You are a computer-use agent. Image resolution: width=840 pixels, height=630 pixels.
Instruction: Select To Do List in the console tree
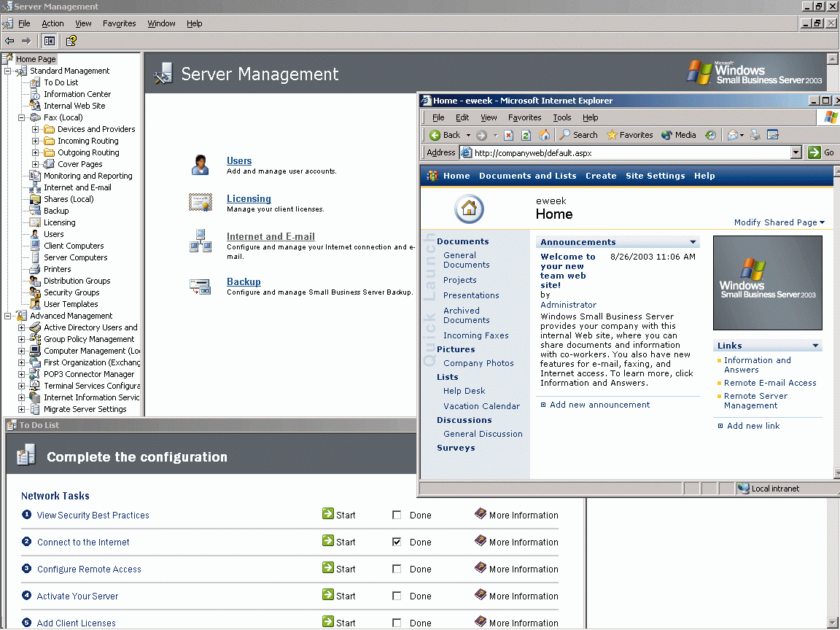(61, 82)
